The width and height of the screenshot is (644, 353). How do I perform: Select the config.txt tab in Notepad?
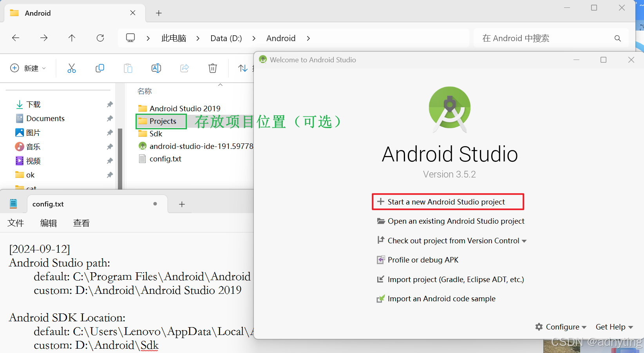tap(97, 204)
